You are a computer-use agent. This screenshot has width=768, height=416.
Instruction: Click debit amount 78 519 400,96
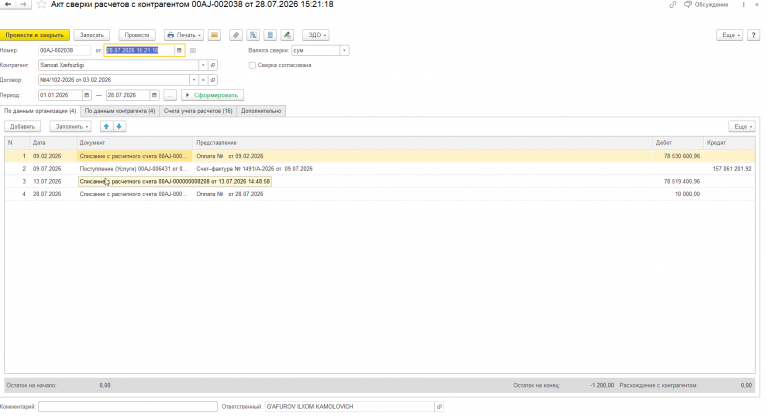point(682,181)
